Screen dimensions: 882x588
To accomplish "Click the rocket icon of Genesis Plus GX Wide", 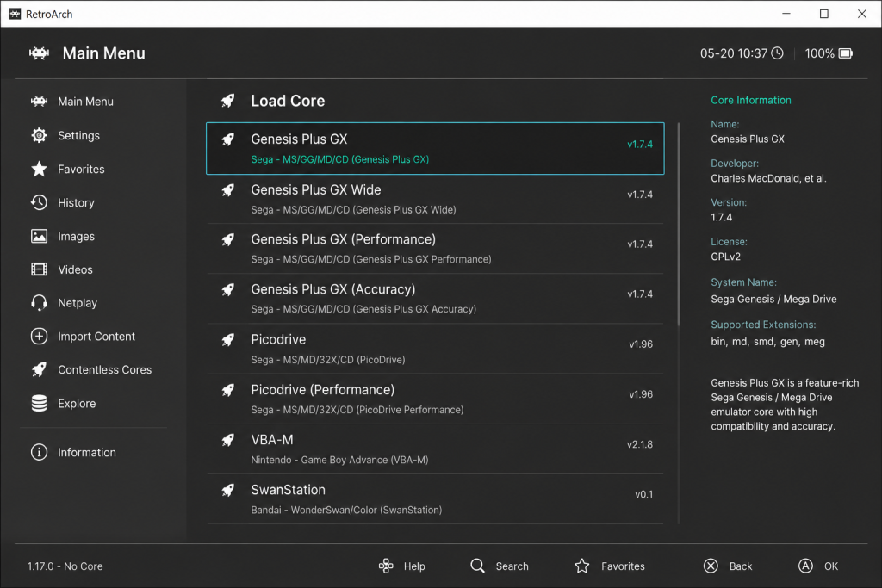I will tap(227, 190).
